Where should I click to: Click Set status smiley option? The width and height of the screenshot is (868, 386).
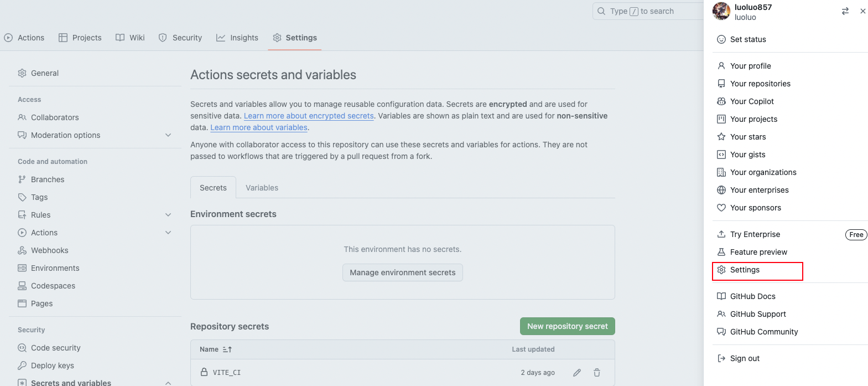click(748, 39)
